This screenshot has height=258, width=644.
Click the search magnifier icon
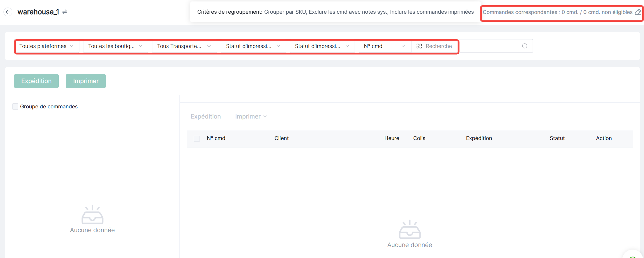[x=524, y=46]
